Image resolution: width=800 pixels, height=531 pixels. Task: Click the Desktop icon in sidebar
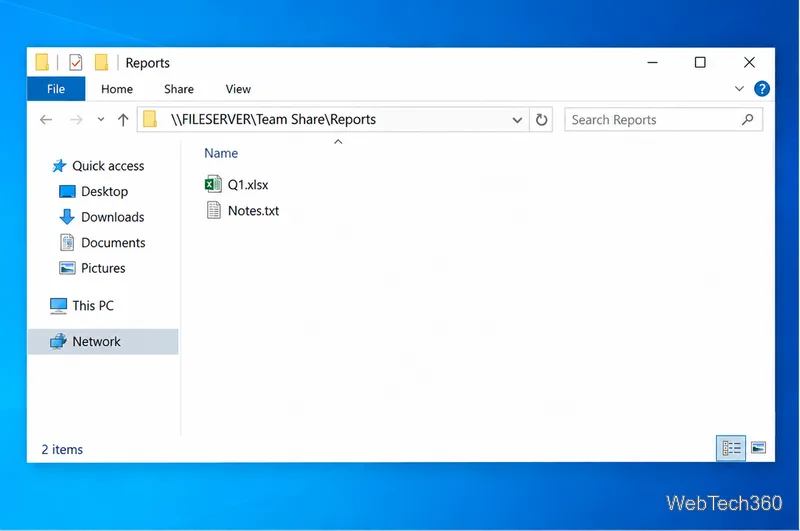click(67, 191)
